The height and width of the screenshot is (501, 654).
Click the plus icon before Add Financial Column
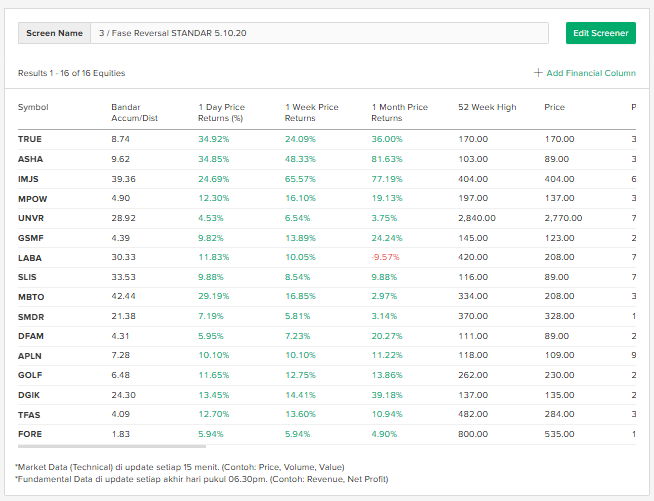(x=538, y=73)
